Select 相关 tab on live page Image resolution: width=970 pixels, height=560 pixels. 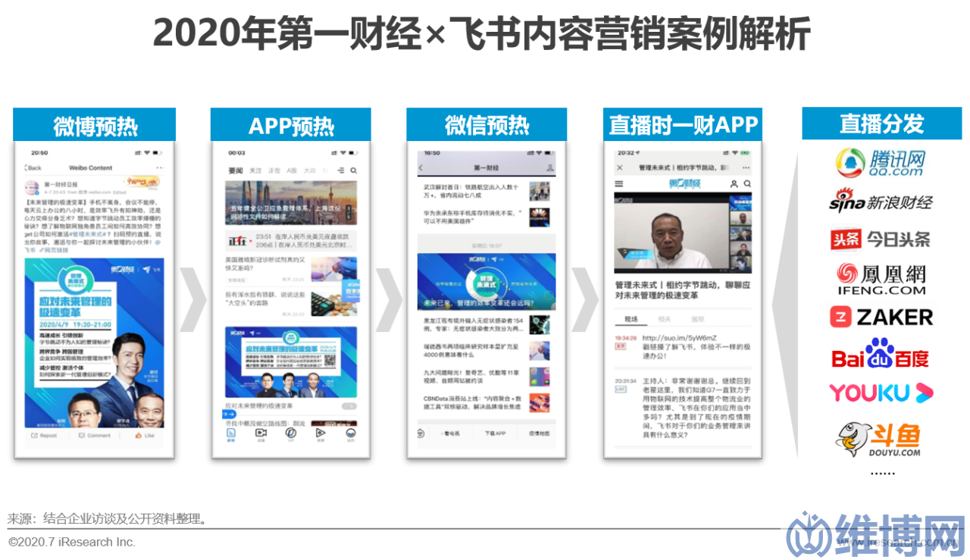tap(664, 319)
